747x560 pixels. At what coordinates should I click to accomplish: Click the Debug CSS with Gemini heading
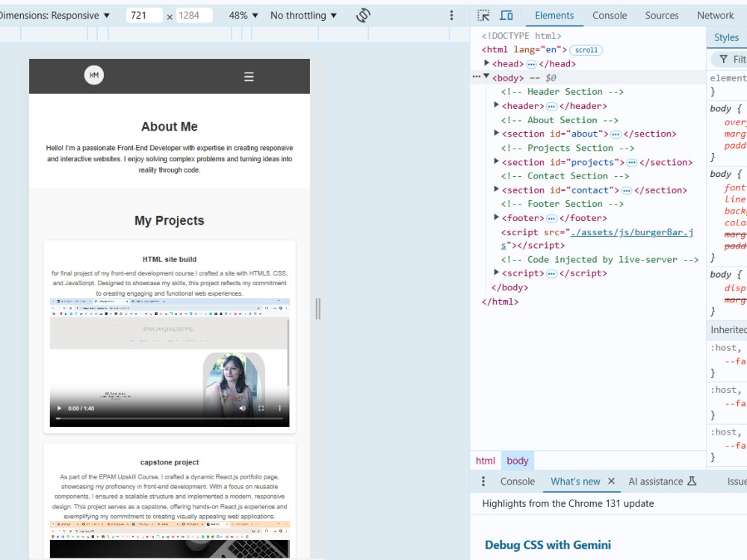[548, 545]
